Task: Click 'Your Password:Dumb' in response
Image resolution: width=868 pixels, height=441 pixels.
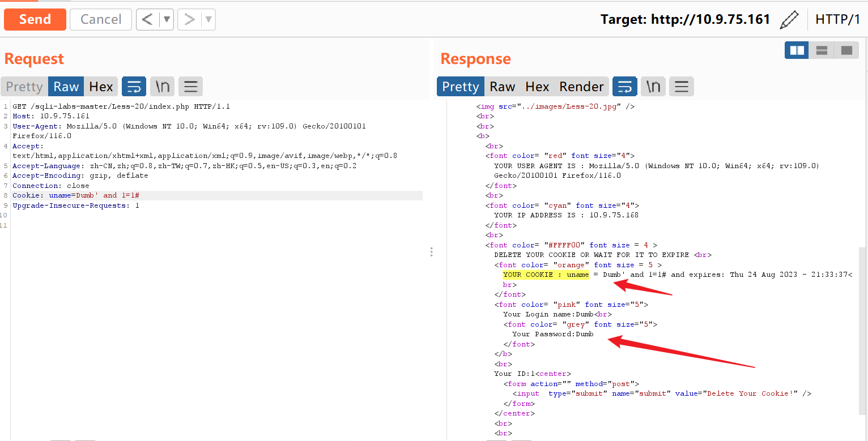Action: point(553,334)
